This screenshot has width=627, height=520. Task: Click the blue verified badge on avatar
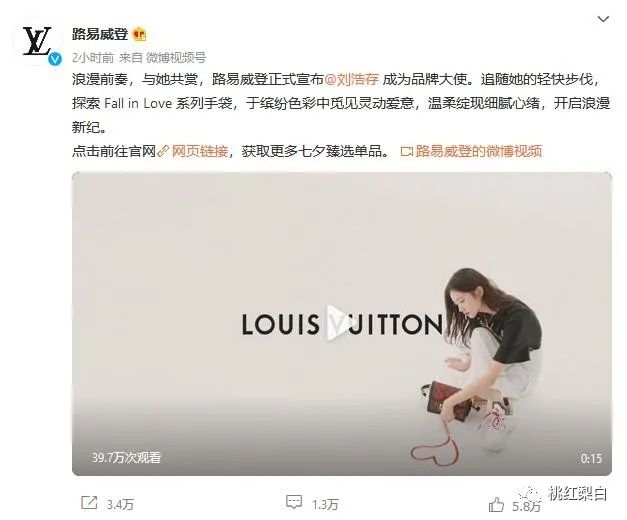tap(55, 59)
